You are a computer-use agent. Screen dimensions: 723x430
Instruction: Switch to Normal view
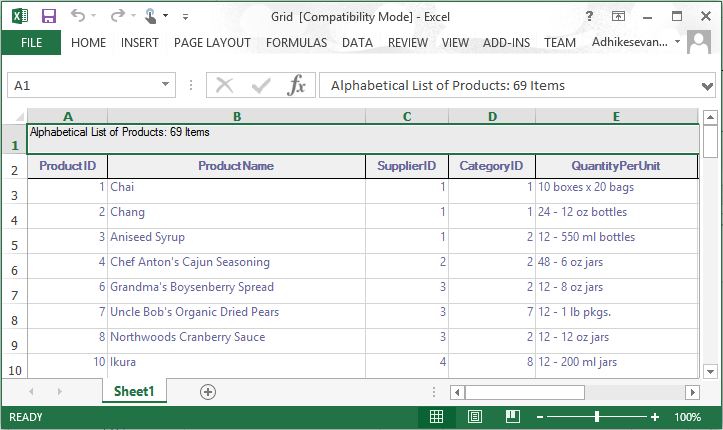click(x=436, y=417)
